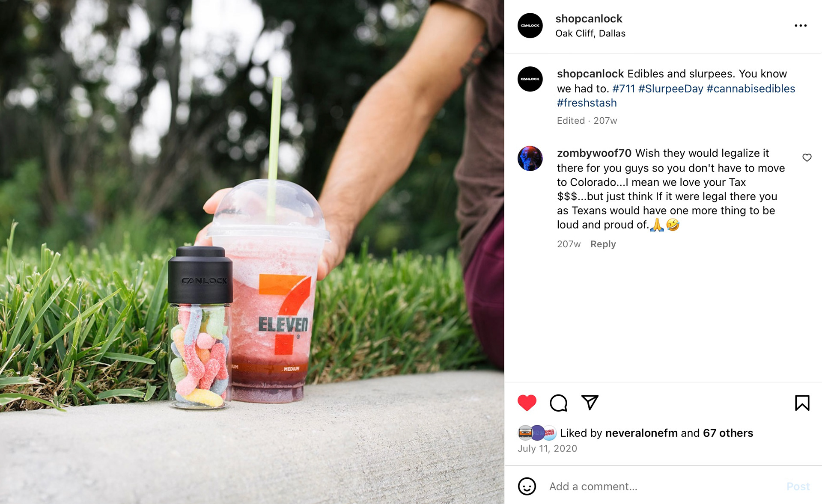Open shopcanlock profile avatar in header
Image resolution: width=822 pixels, height=504 pixels.
530,26
